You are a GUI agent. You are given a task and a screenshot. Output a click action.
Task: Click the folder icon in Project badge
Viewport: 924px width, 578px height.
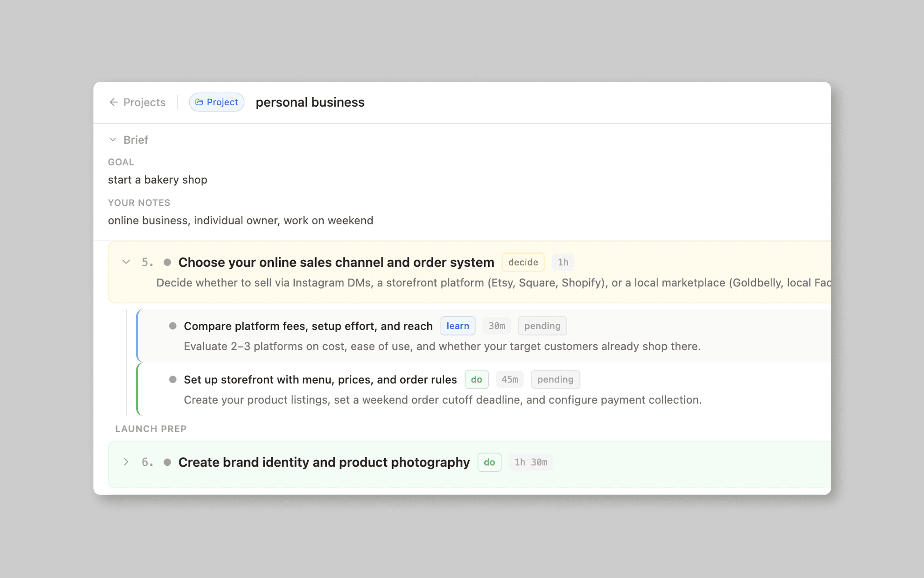(x=199, y=102)
